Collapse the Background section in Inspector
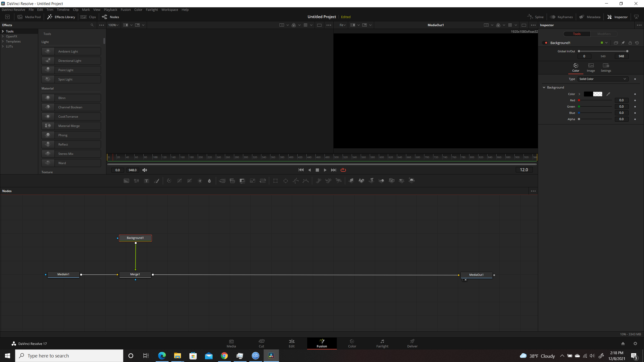 [x=544, y=87]
